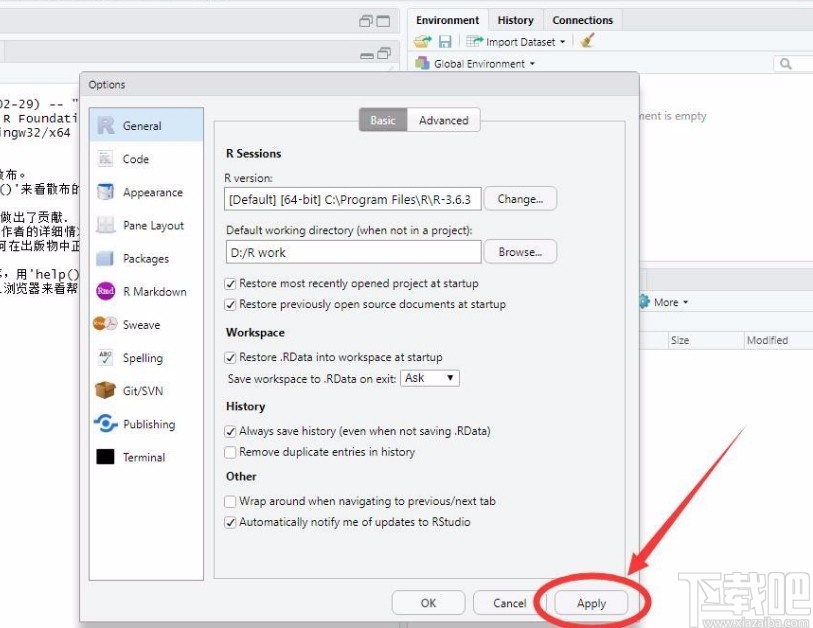This screenshot has height=628, width=813.
Task: Click the minimize pane icon in source pane
Action: [367, 54]
